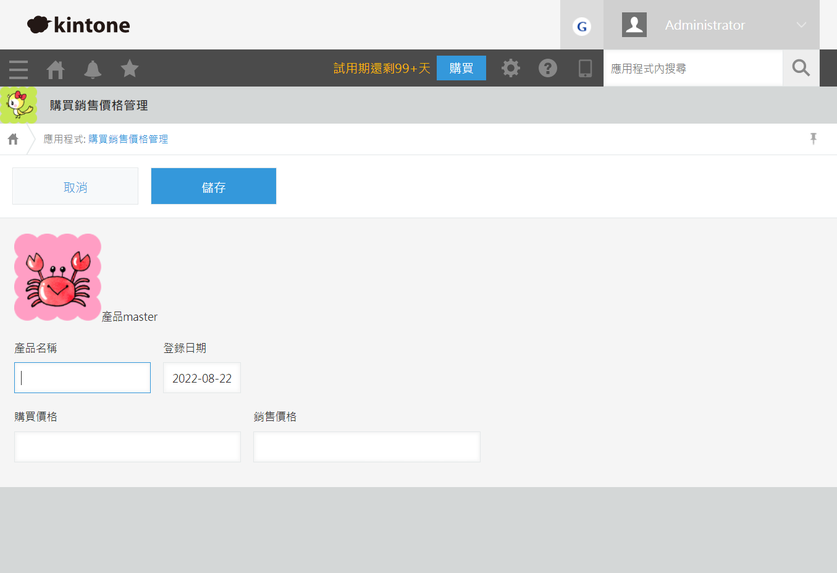Click the G service icon

coord(581,26)
